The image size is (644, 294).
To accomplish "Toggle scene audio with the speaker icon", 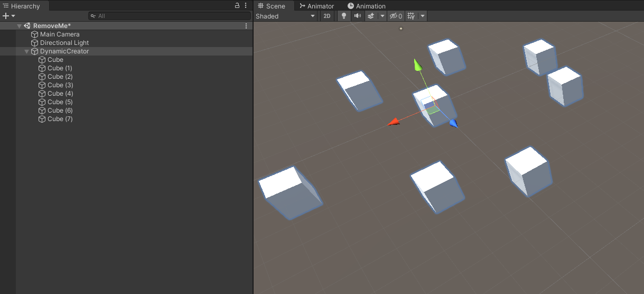I will pos(358,16).
